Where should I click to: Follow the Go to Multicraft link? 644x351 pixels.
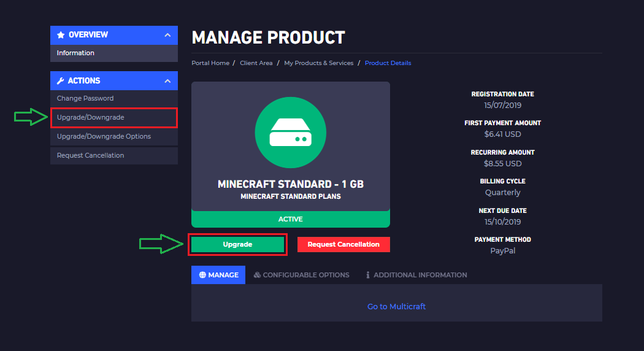(x=396, y=306)
